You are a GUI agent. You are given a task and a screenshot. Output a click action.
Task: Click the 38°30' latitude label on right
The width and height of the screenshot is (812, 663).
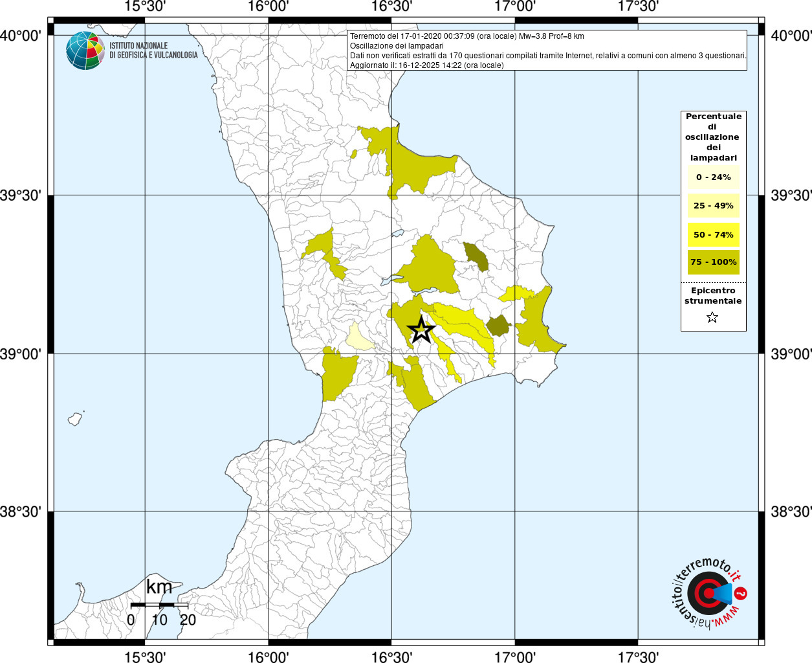pyautogui.click(x=790, y=512)
